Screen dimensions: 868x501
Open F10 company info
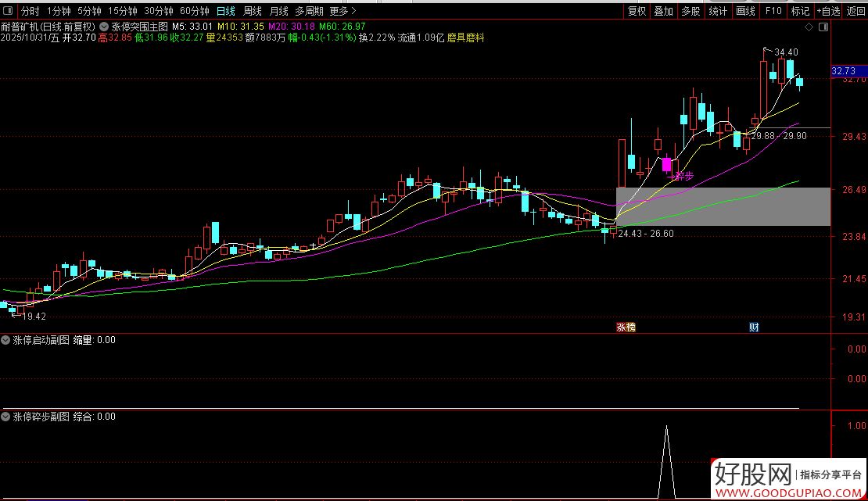pyautogui.click(x=773, y=11)
